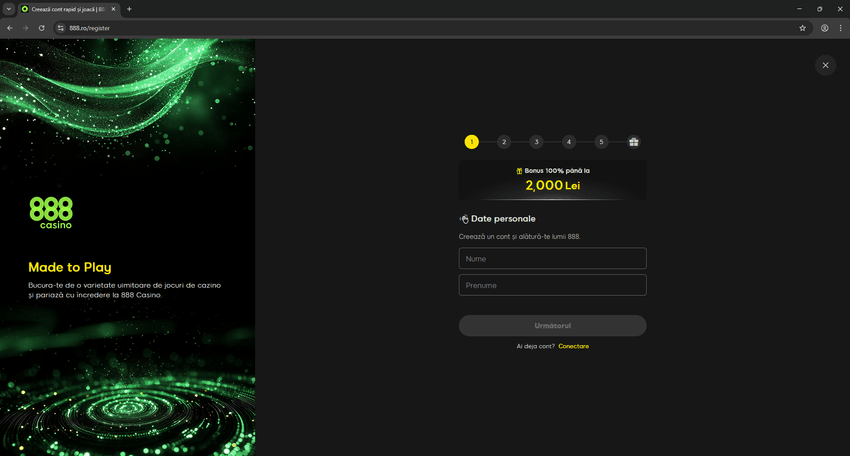Open Chrome's three-dot menu
The height and width of the screenshot is (456, 850).
(840, 28)
